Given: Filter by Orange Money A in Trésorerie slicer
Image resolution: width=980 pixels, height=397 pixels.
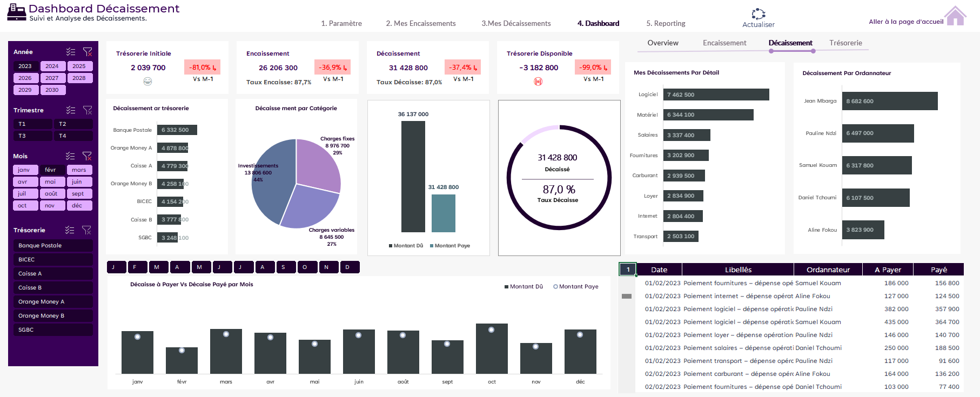Looking at the screenshot, I should [x=53, y=301].
